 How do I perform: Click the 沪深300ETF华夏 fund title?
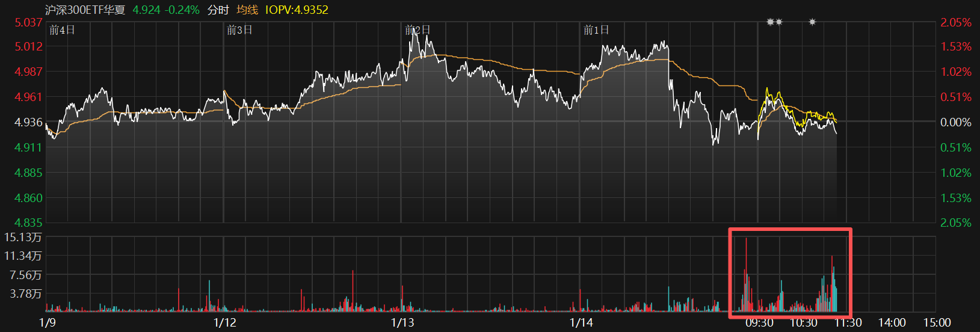pos(85,10)
